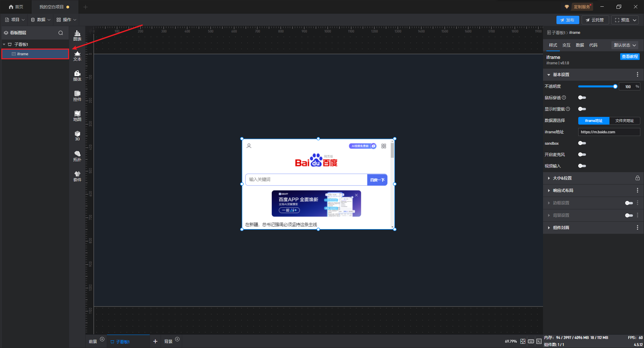Select iframe地址 as the data source
This screenshot has width=644, height=348.
click(x=594, y=121)
